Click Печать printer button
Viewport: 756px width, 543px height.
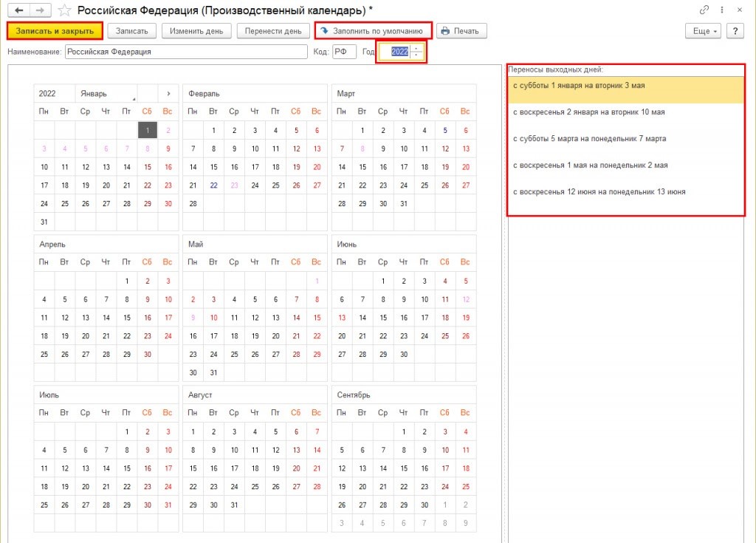tap(461, 31)
